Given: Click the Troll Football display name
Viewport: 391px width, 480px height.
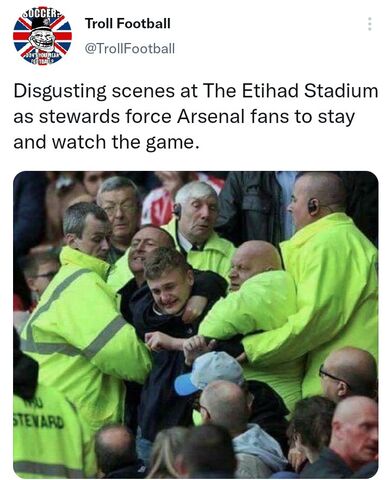Looking at the screenshot, I should (x=128, y=23).
